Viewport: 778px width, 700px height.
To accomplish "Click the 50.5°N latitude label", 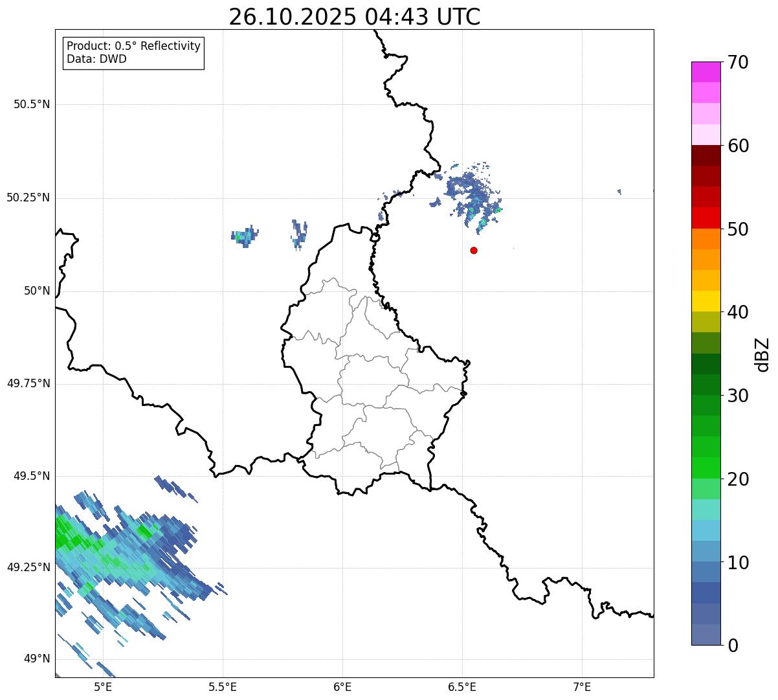I will point(32,104).
